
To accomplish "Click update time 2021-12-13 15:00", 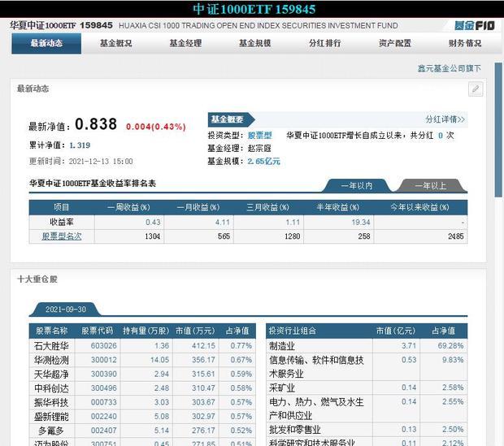I will (101, 162).
